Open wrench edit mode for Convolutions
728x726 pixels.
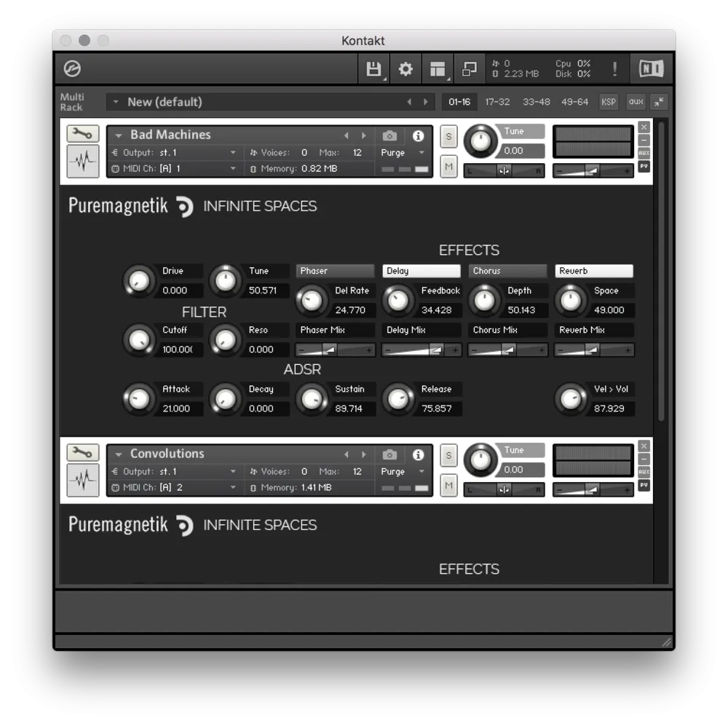pos(83,453)
